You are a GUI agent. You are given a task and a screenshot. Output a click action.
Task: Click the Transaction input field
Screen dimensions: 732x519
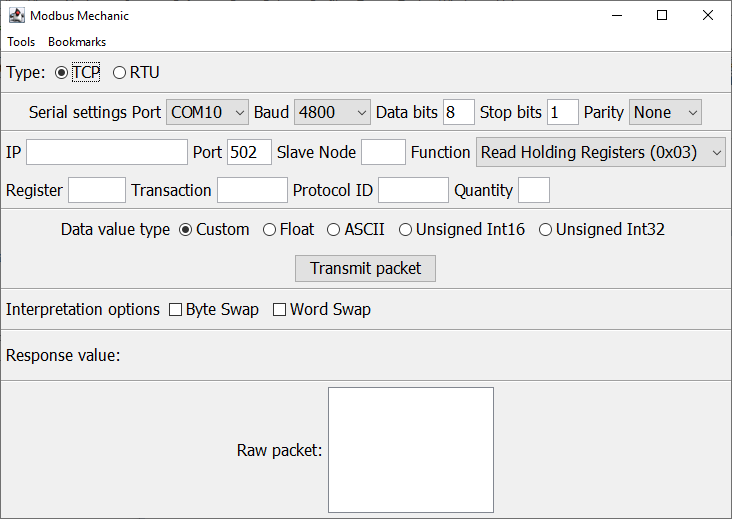click(x=252, y=190)
